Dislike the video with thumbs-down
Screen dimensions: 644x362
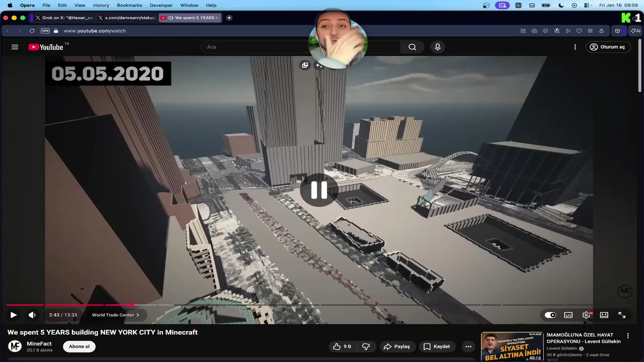coord(366,346)
